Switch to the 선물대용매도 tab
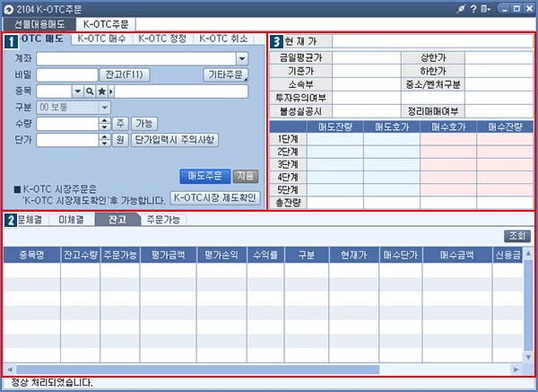Image resolution: width=538 pixels, height=392 pixels. tap(39, 24)
